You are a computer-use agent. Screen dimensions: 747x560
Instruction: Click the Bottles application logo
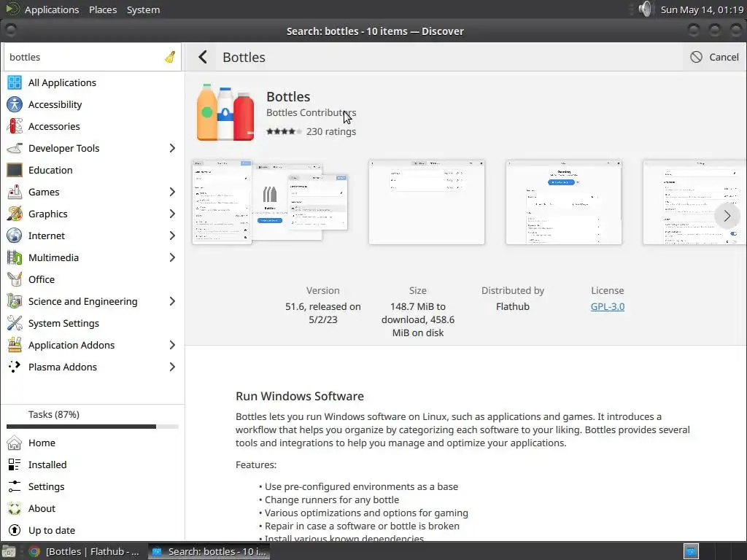point(225,112)
